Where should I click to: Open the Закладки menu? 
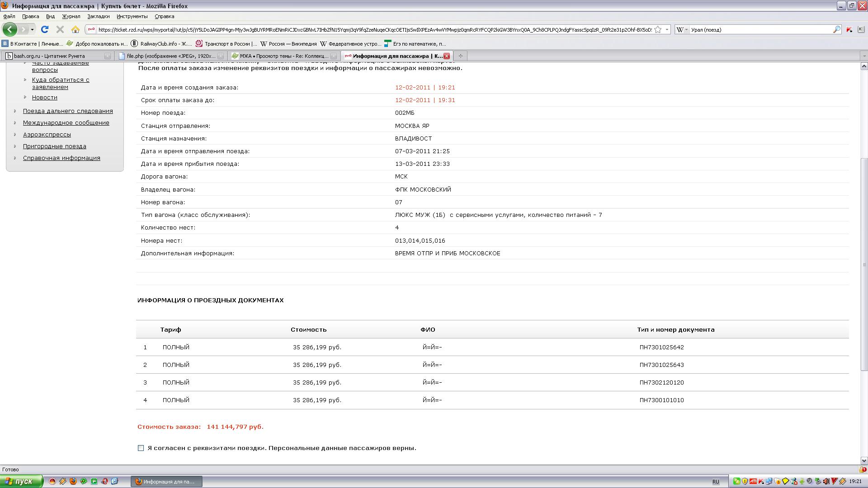tap(98, 16)
